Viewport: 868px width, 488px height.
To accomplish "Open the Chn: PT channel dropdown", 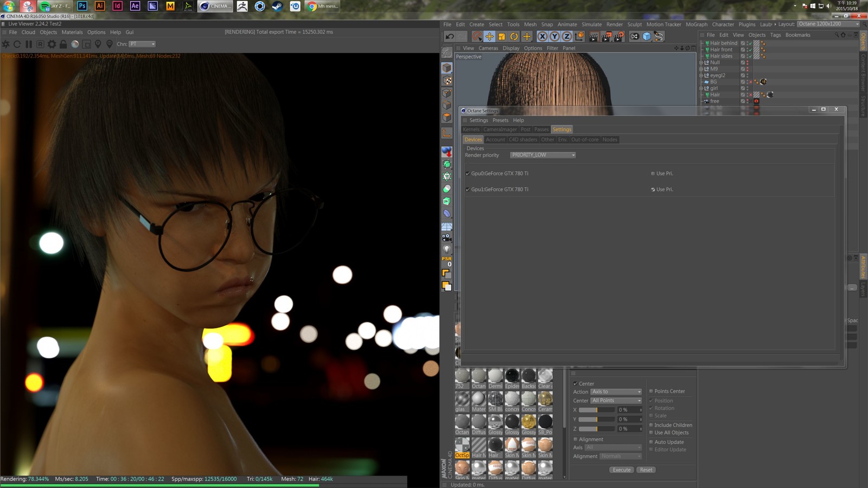I will tap(142, 44).
